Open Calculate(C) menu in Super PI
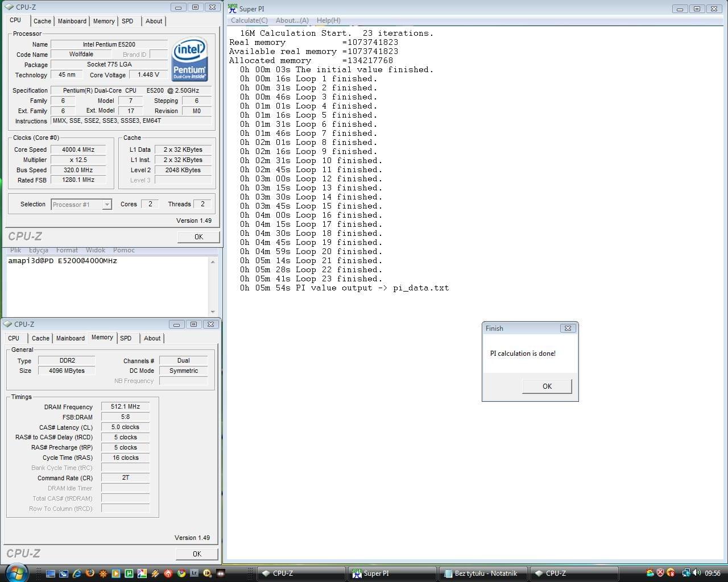Image resolution: width=728 pixels, height=582 pixels. pos(249,20)
